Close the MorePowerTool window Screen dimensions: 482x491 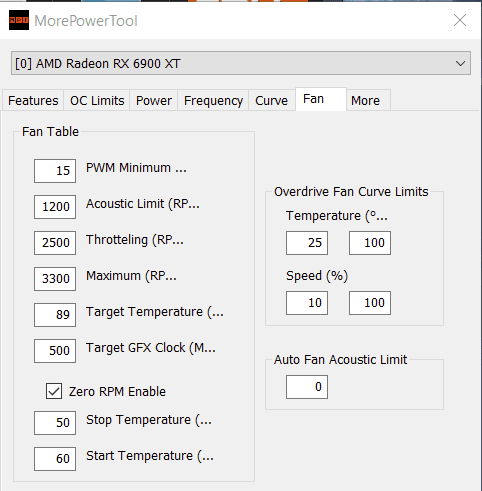tap(460, 20)
